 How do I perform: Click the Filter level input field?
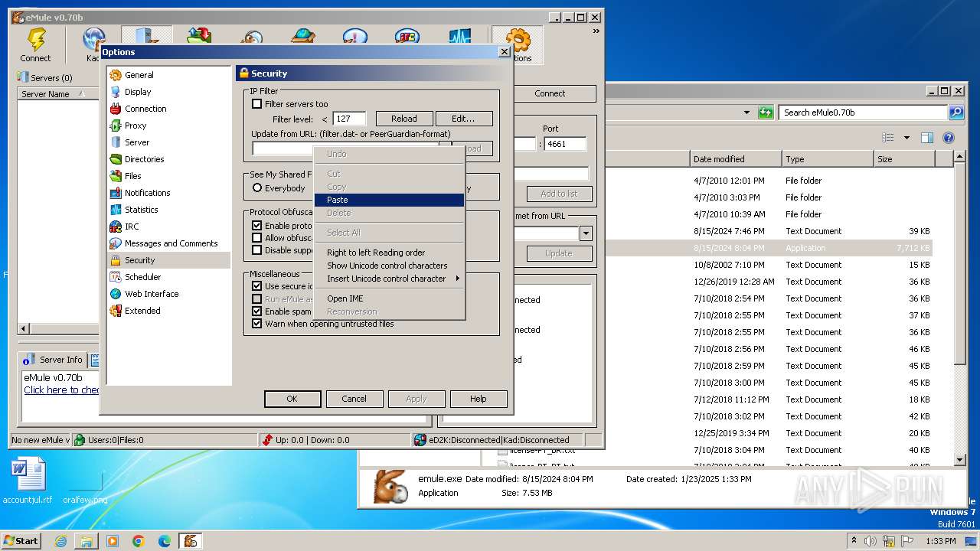coord(349,119)
